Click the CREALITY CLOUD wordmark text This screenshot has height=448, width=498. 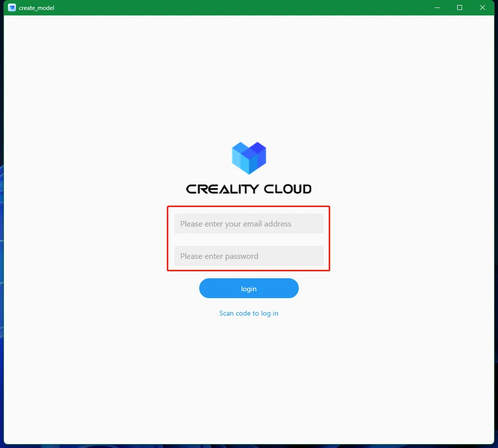click(249, 189)
